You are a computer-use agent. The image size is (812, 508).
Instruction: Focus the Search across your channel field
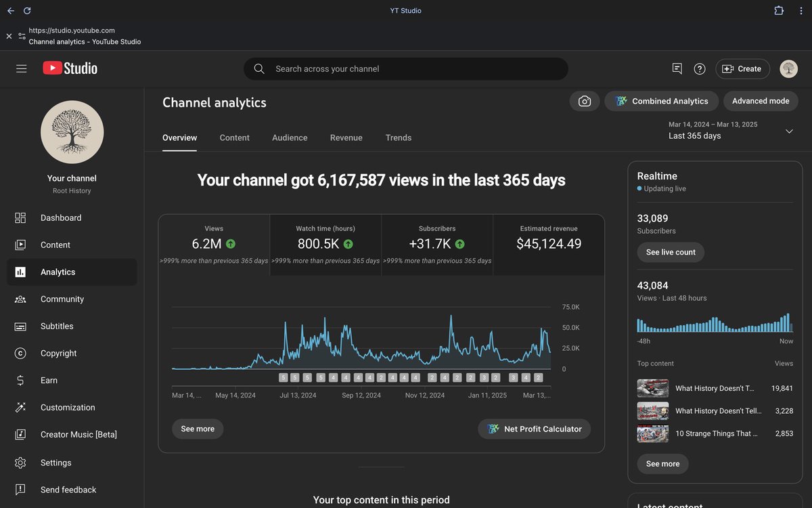406,68
